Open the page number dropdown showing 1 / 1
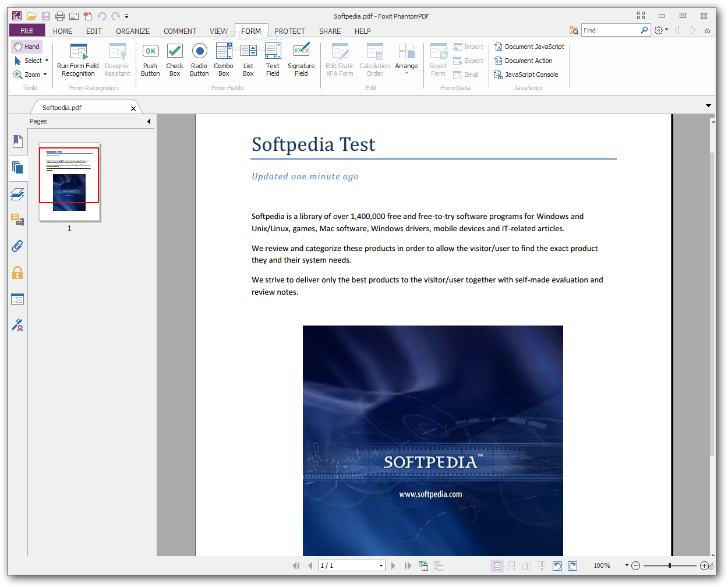 381,565
